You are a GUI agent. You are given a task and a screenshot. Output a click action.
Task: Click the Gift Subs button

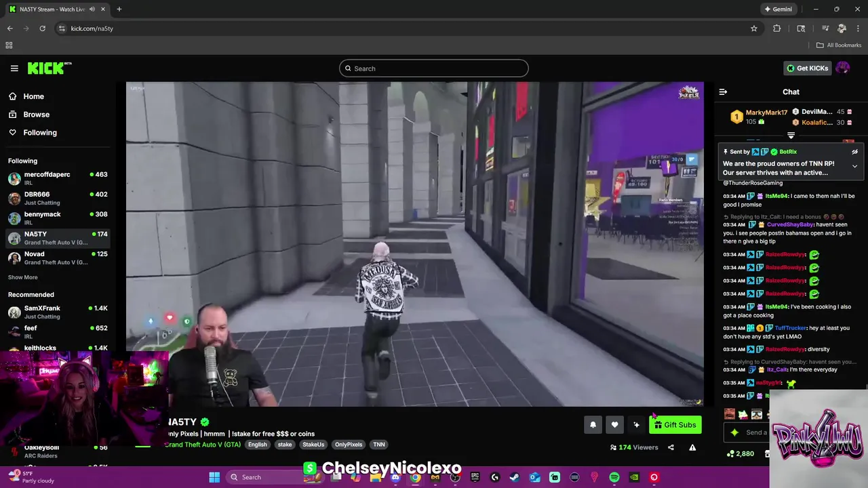coord(675,425)
